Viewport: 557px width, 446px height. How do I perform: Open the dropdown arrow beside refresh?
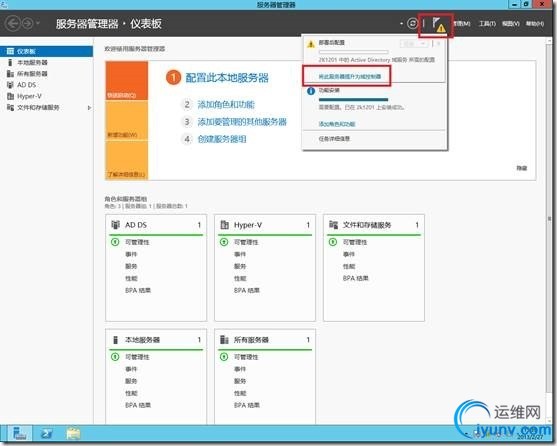click(x=401, y=23)
